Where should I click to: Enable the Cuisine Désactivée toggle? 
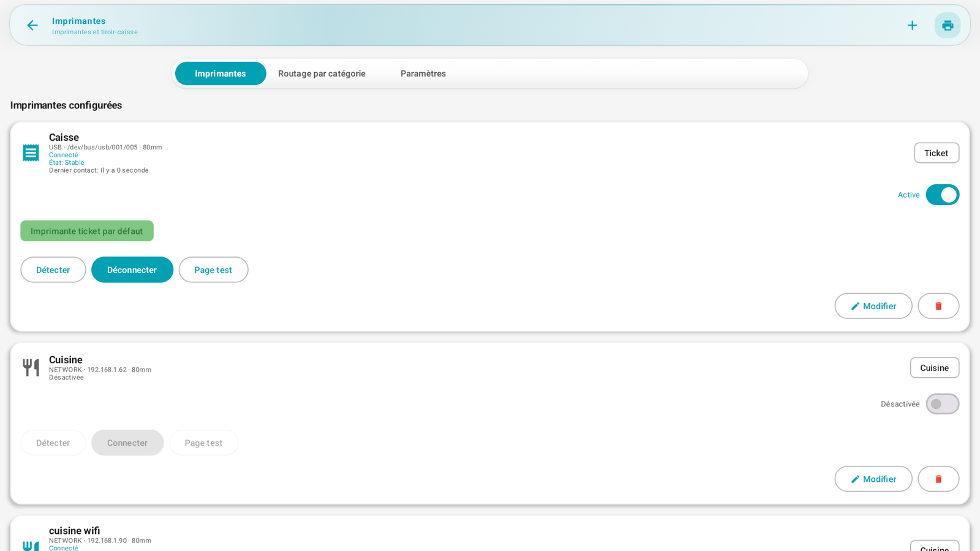[x=942, y=404]
